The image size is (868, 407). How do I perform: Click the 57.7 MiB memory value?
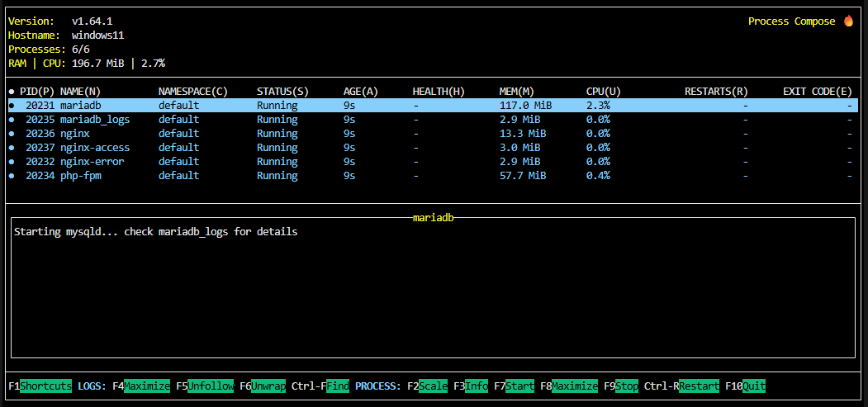coord(523,176)
